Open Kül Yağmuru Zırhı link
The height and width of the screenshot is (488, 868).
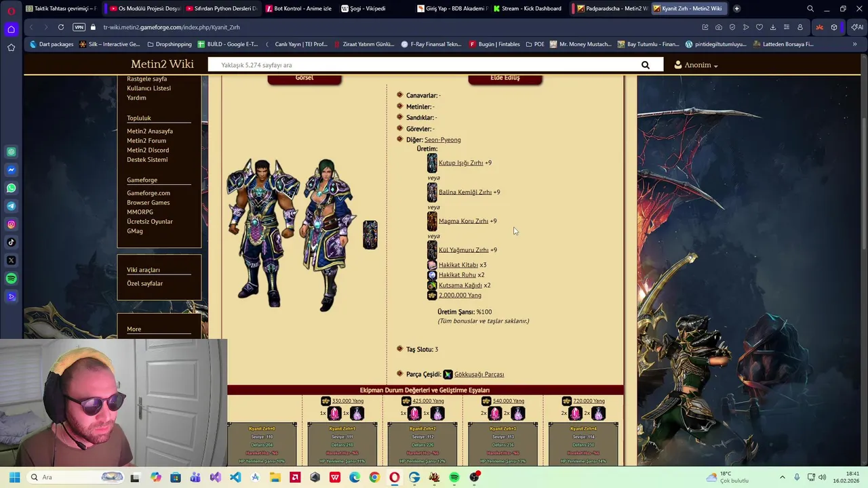[x=463, y=250]
